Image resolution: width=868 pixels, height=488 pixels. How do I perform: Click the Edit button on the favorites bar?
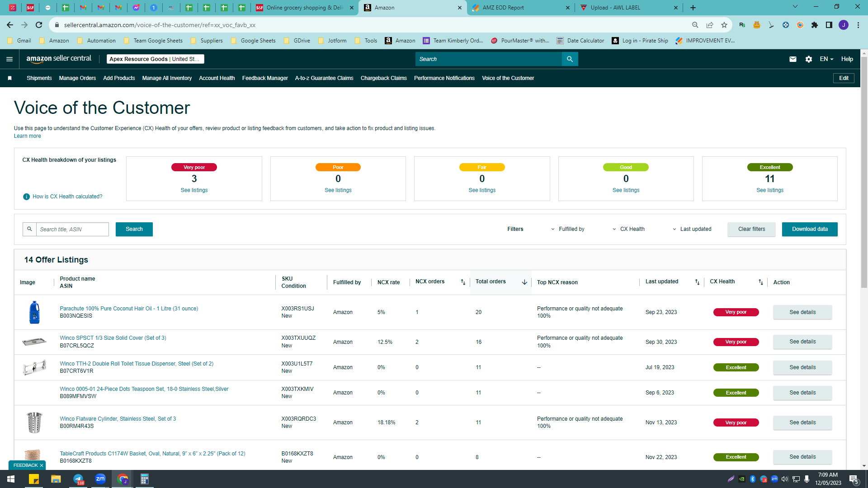[x=844, y=78]
